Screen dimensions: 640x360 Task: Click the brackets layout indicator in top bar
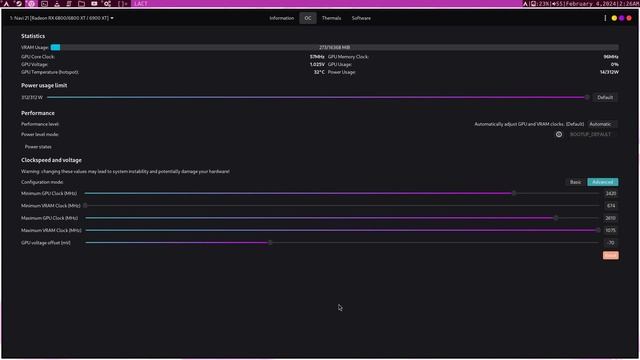click(x=123, y=4)
